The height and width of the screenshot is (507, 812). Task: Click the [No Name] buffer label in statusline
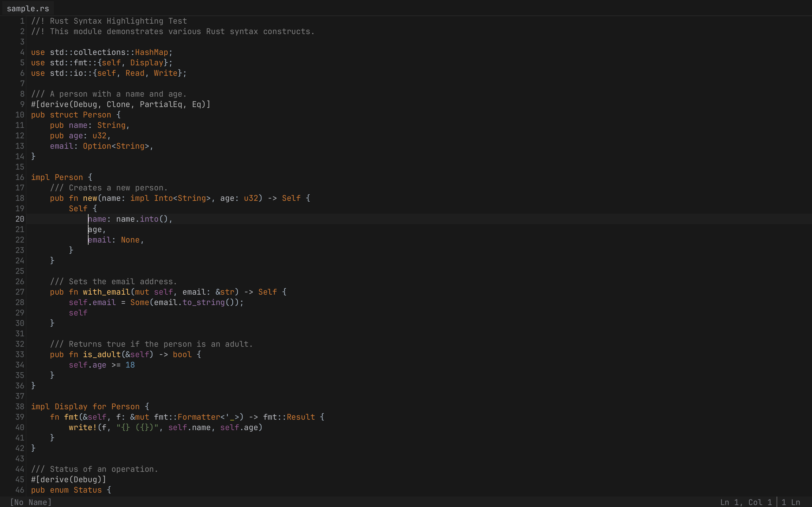point(30,502)
